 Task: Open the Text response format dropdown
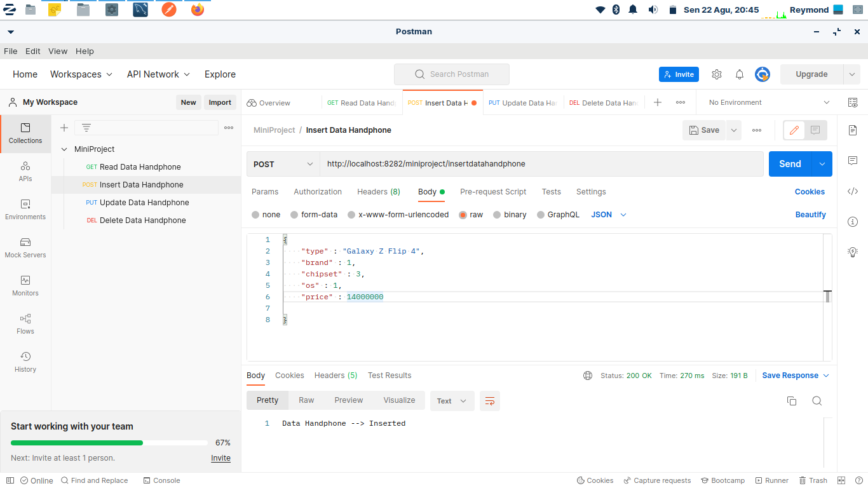[x=452, y=401]
